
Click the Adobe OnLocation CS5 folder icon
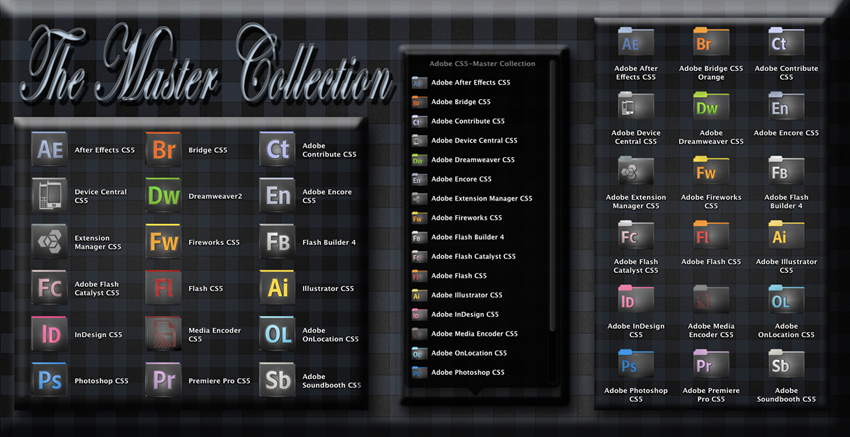pyautogui.click(x=786, y=300)
